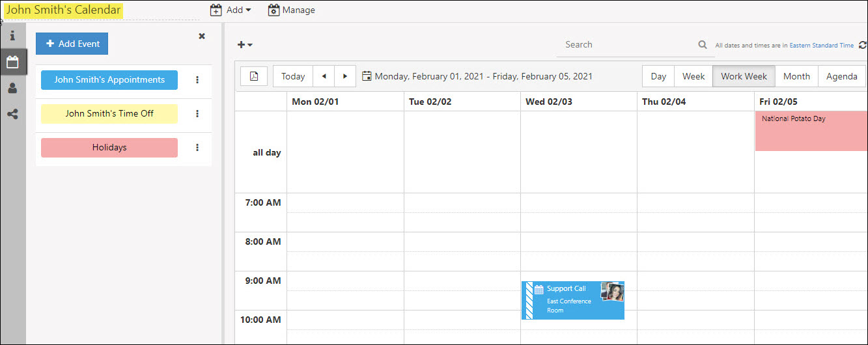Viewport: 868px width, 345px height.
Task: Click the Thu 02/04 column header
Action: click(695, 102)
